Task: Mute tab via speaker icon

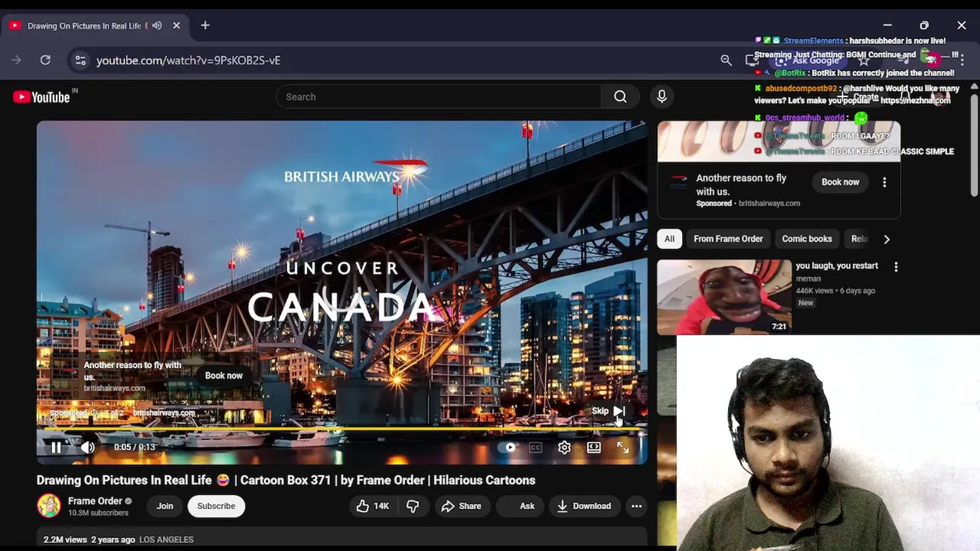Action: pyautogui.click(x=157, y=25)
